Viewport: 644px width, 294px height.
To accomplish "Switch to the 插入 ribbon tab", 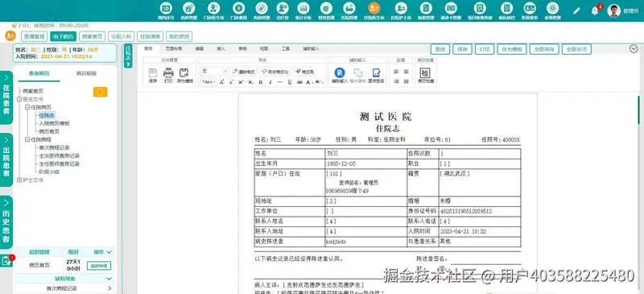I will pos(221,48).
